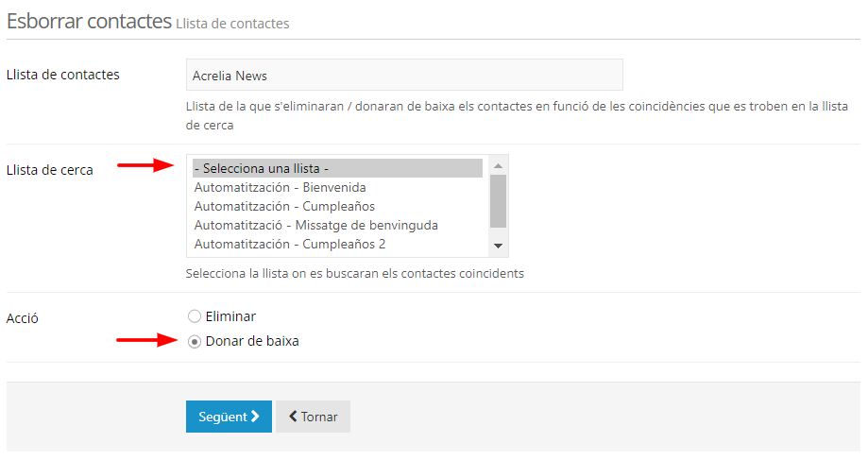This screenshot has height=460, width=868.
Task: Select '- Selecciona una llista -' placeholder option
Action: tap(337, 169)
